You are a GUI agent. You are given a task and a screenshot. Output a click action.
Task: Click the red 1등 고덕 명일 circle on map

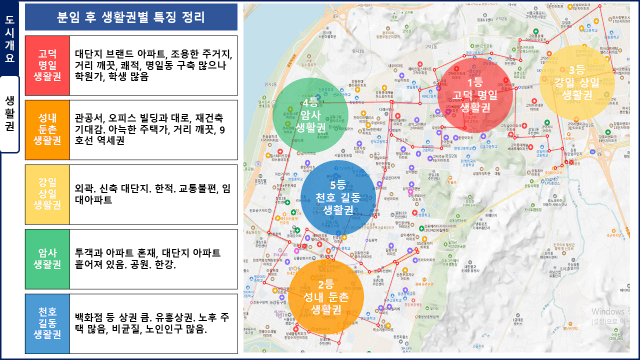click(475, 95)
